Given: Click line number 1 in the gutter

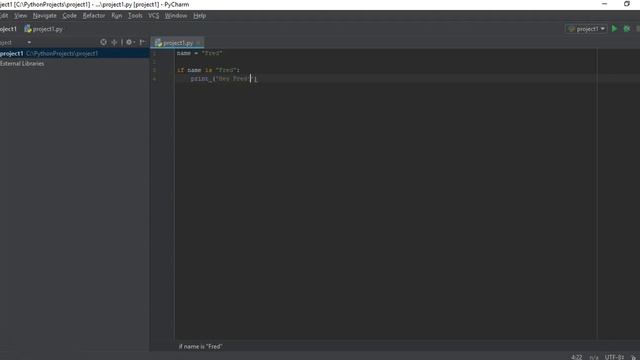Looking at the screenshot, I should 154,53.
